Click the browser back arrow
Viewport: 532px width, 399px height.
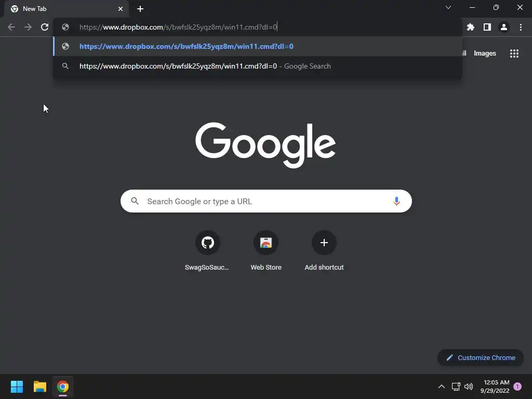pos(11,27)
